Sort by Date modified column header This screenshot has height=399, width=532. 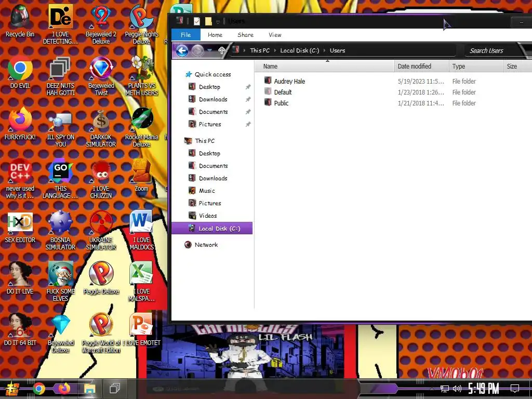coord(421,66)
